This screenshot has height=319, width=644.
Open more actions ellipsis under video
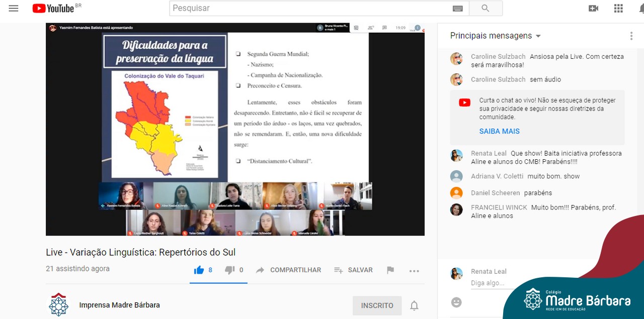414,271
